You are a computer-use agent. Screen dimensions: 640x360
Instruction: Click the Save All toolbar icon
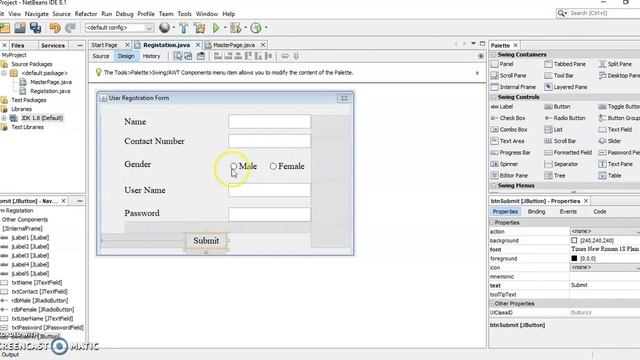(36, 28)
